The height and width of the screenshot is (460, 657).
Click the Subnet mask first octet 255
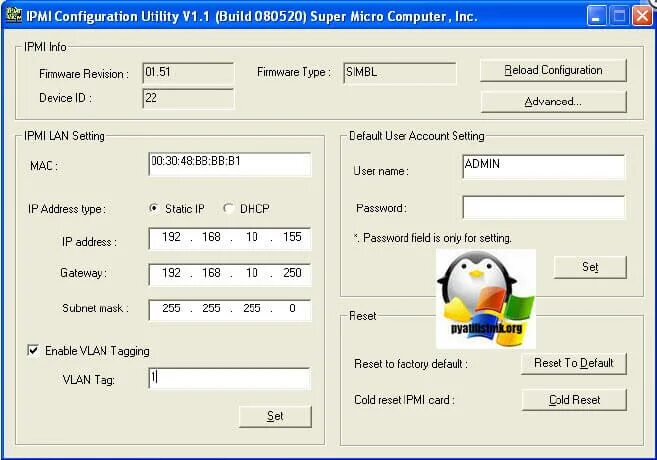171,309
